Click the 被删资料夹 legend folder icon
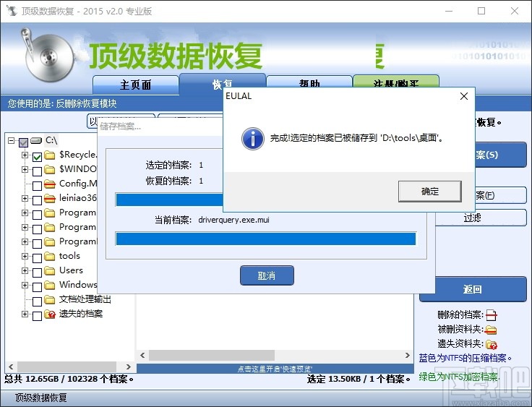 pos(491,330)
